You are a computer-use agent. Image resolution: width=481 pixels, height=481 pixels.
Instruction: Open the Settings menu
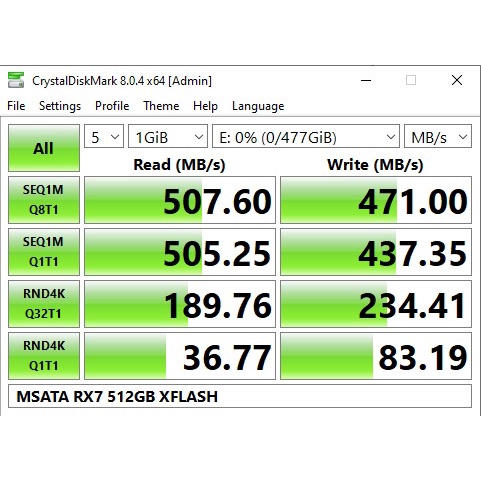tap(60, 106)
